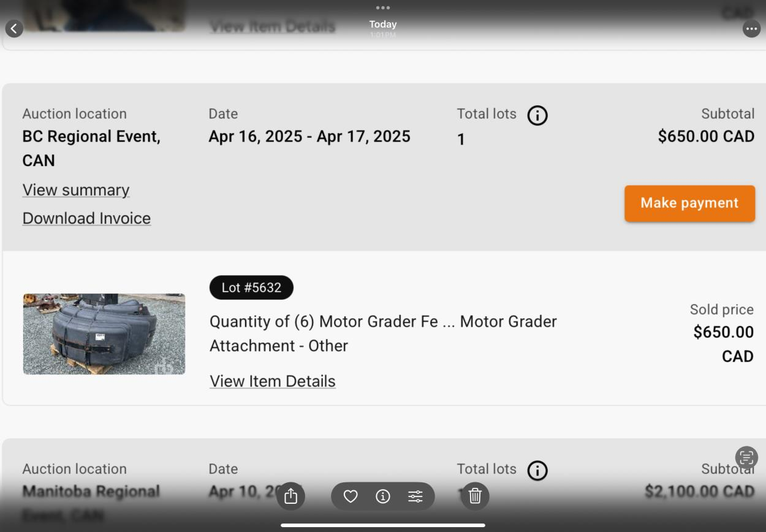
Task: Click the $650.00 CAD subtotal value
Action: coord(706,136)
